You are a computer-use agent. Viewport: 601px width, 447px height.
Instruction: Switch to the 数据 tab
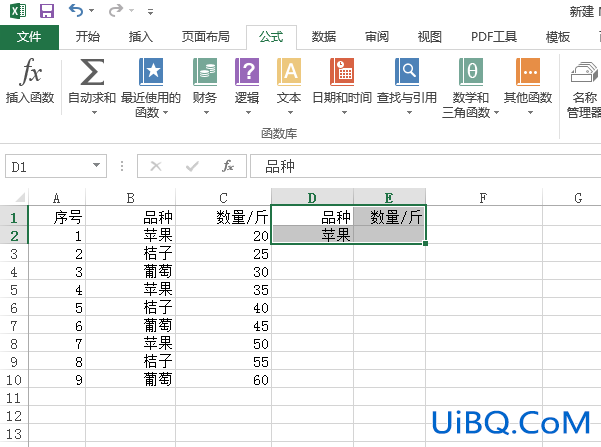point(323,37)
